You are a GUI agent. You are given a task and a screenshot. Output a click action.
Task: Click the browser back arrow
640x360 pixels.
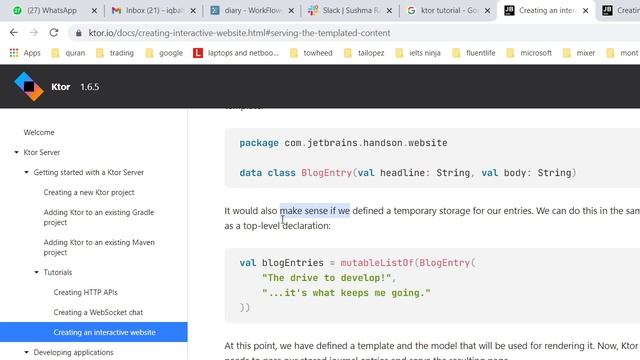point(14,33)
